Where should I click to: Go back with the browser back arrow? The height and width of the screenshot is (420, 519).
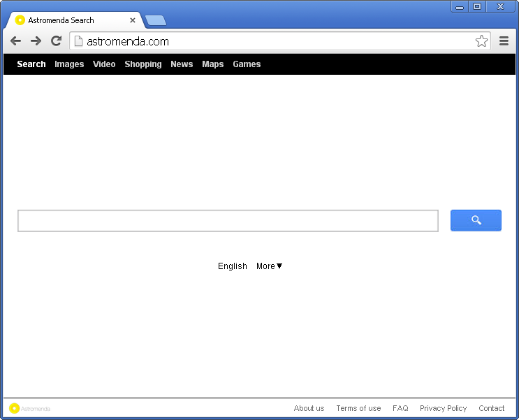coord(15,41)
